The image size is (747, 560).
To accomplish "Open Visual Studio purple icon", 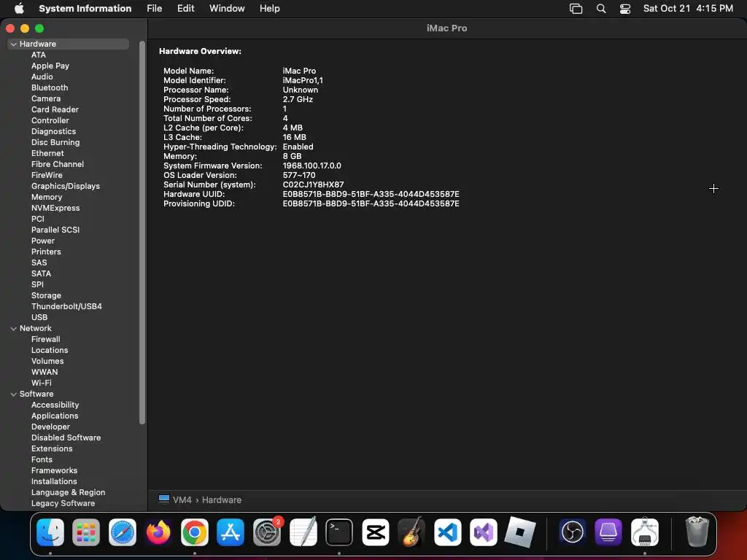I will point(484,532).
